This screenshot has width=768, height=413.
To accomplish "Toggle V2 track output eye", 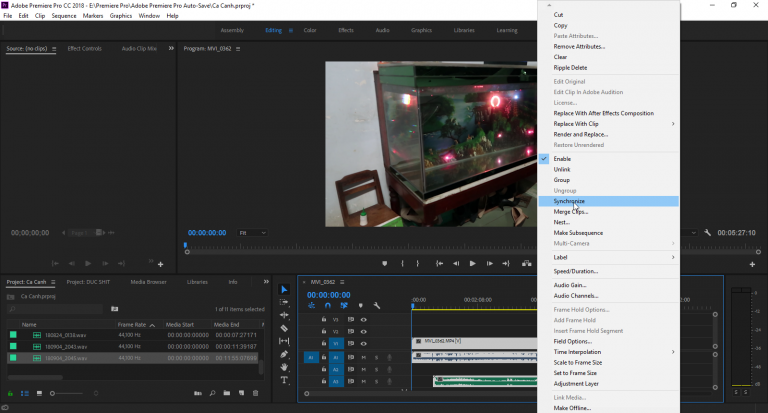I will pos(363,332).
